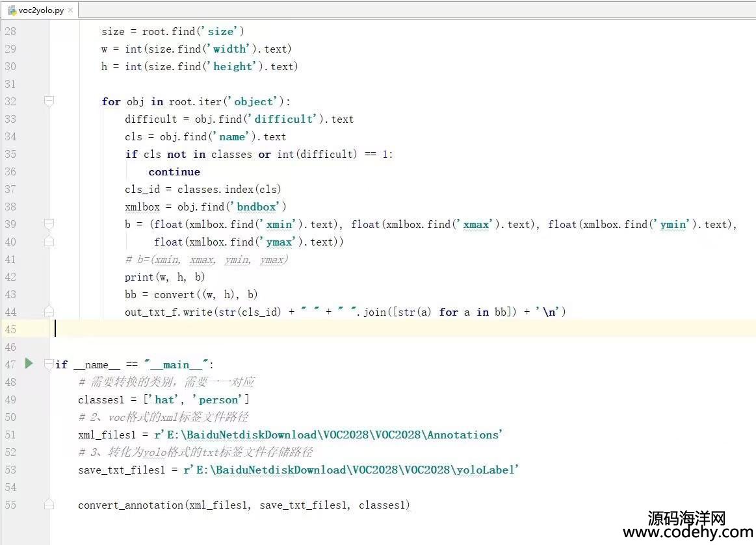Click the comment # b=(xmin, xmax, ymin, ymax)
Image resolution: width=756 pixels, height=545 pixels.
tap(206, 259)
